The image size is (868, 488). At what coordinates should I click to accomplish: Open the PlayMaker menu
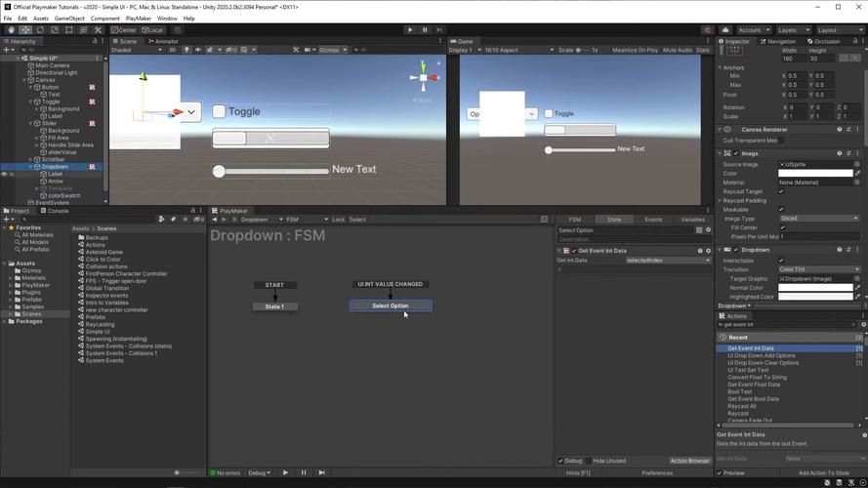coord(139,19)
